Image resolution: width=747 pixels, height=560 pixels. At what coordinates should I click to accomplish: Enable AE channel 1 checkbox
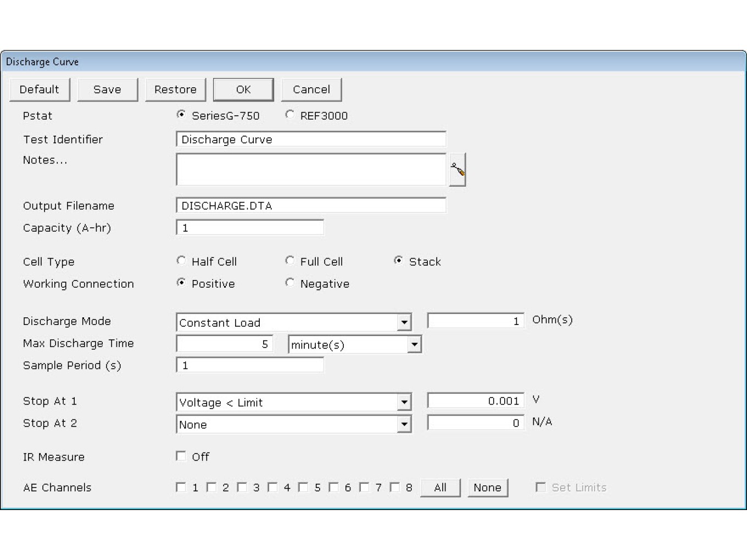181,487
